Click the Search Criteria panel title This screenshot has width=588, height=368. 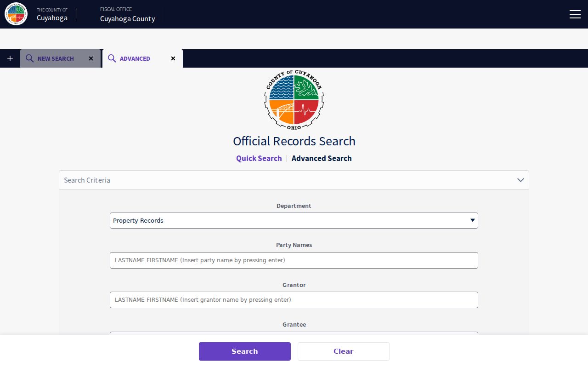coord(87,180)
